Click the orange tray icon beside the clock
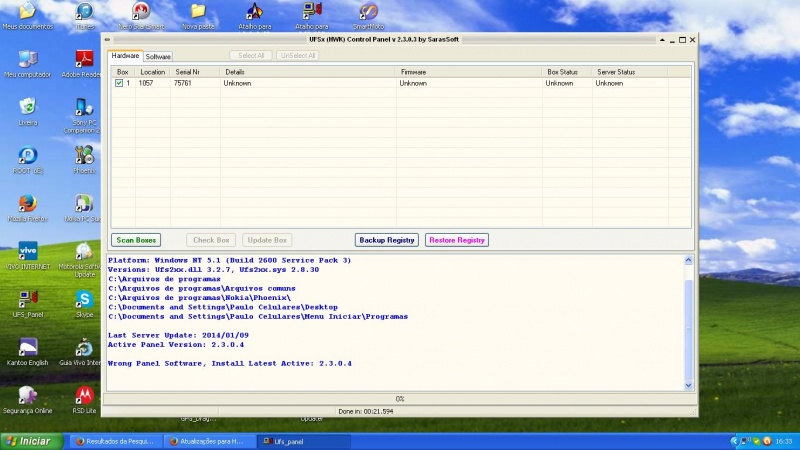Viewport: 800px width, 450px height. point(767,441)
